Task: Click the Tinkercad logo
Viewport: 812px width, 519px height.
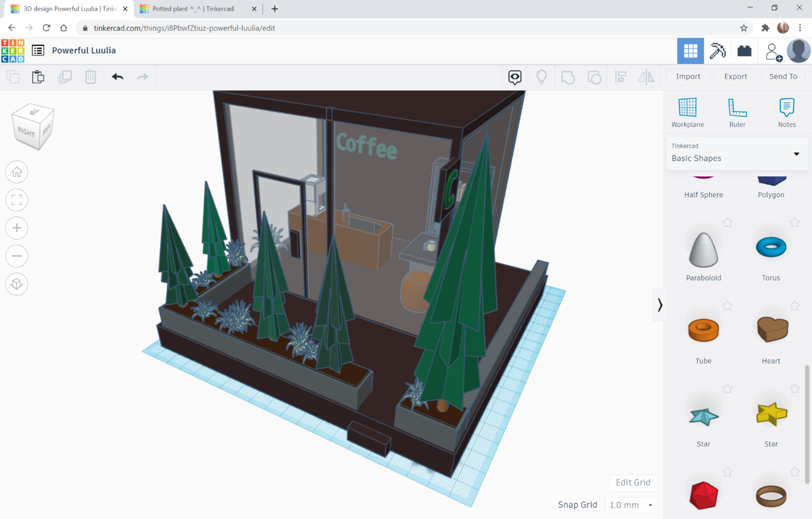Action: click(x=12, y=51)
